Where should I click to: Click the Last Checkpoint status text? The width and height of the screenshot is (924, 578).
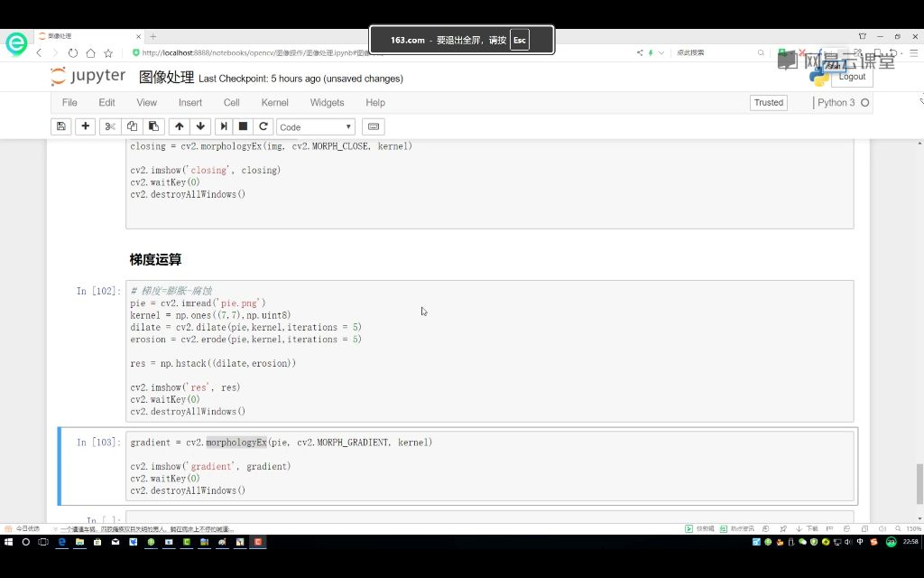click(x=300, y=79)
